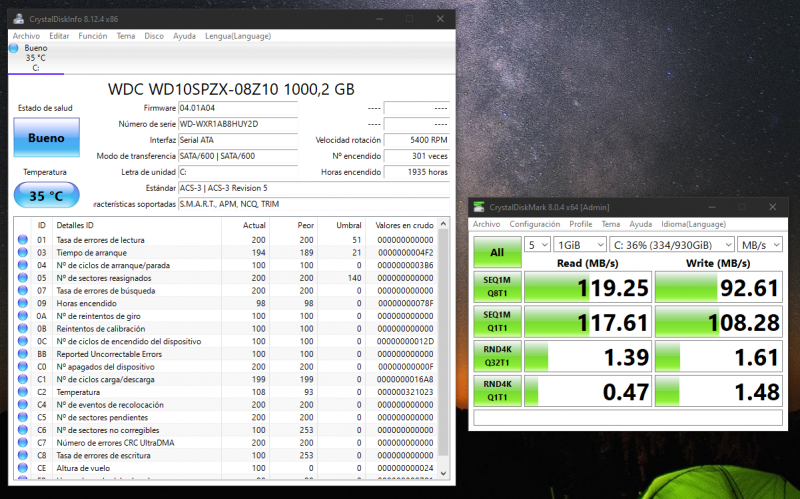Open Profile menu in CrystalDiskMark
This screenshot has height=499, width=800.
pyautogui.click(x=581, y=224)
